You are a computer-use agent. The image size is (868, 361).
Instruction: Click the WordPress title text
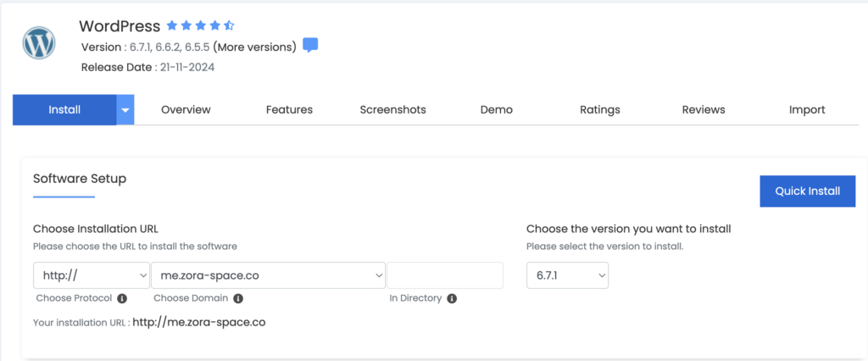tap(120, 26)
